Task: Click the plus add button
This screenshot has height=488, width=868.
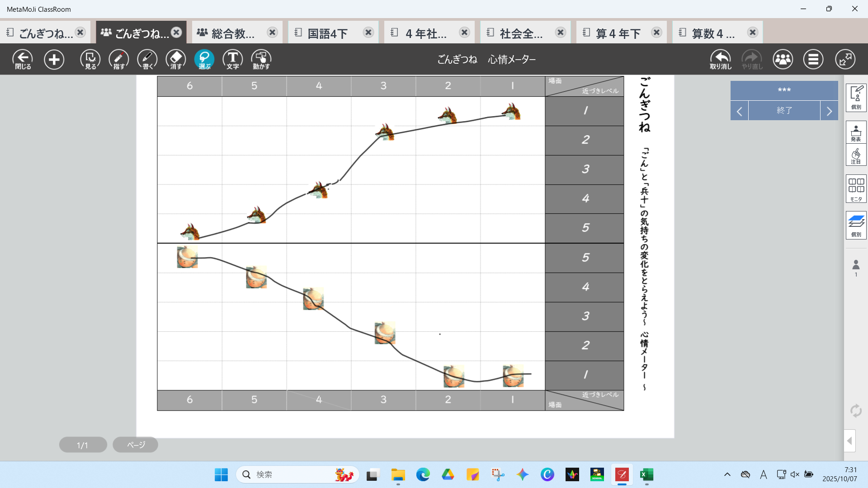Action: click(x=54, y=59)
